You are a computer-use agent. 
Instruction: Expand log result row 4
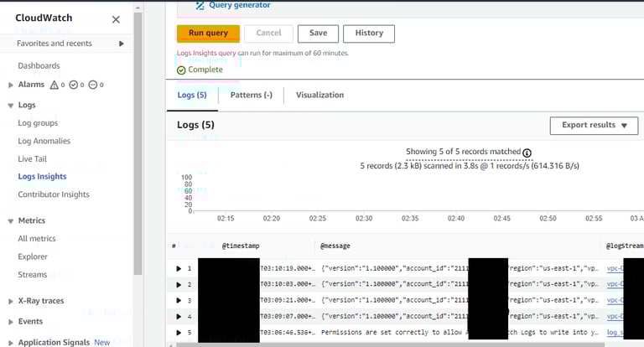[x=179, y=317]
